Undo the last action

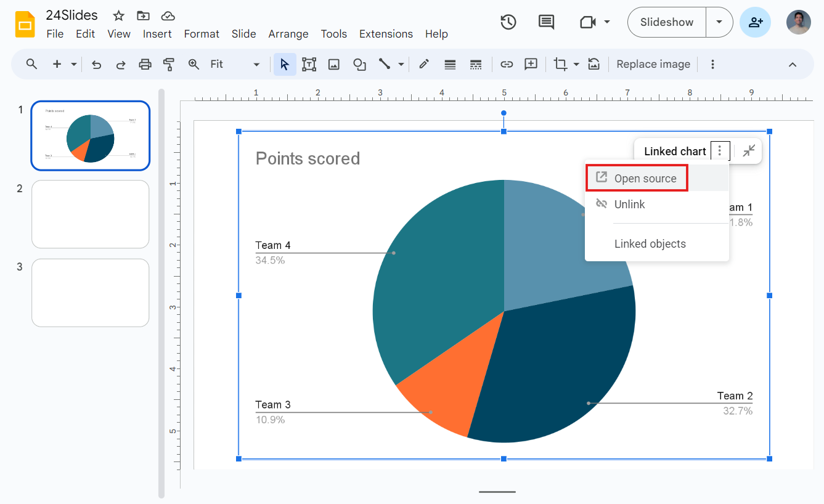click(96, 64)
